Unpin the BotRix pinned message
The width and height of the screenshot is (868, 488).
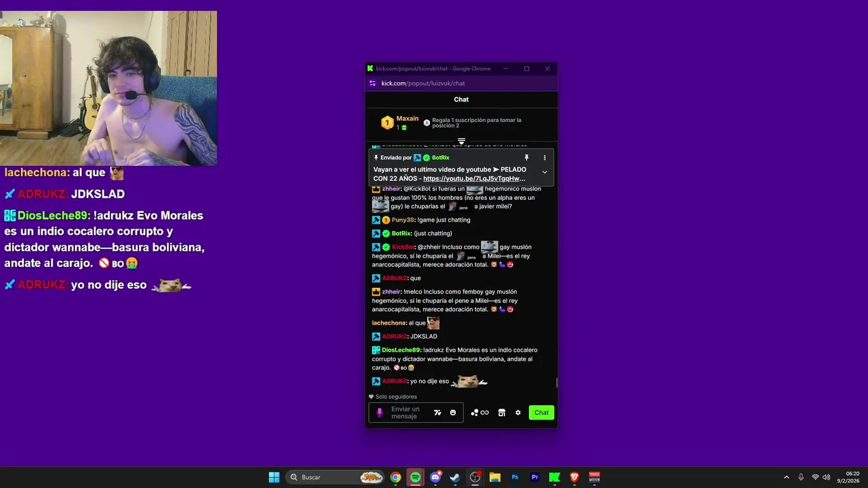[526, 157]
